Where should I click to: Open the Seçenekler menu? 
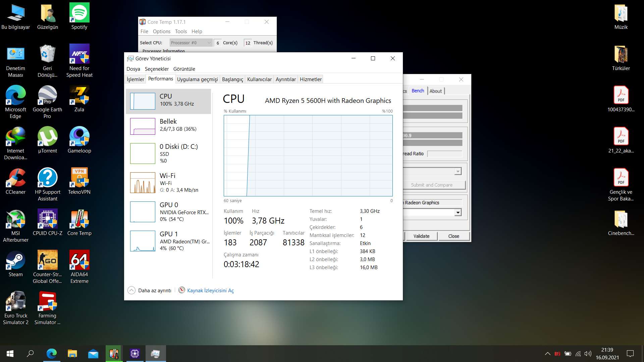point(157,69)
